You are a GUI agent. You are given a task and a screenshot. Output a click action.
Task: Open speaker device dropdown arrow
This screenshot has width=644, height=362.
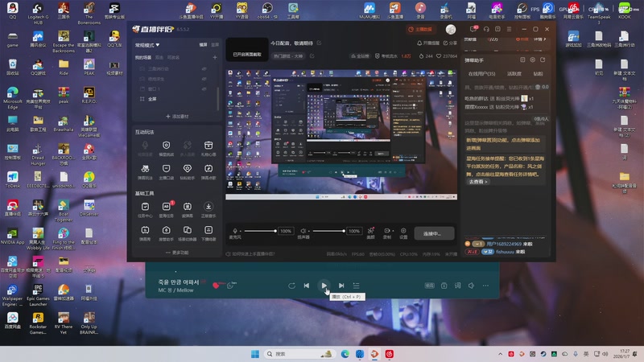point(309,231)
